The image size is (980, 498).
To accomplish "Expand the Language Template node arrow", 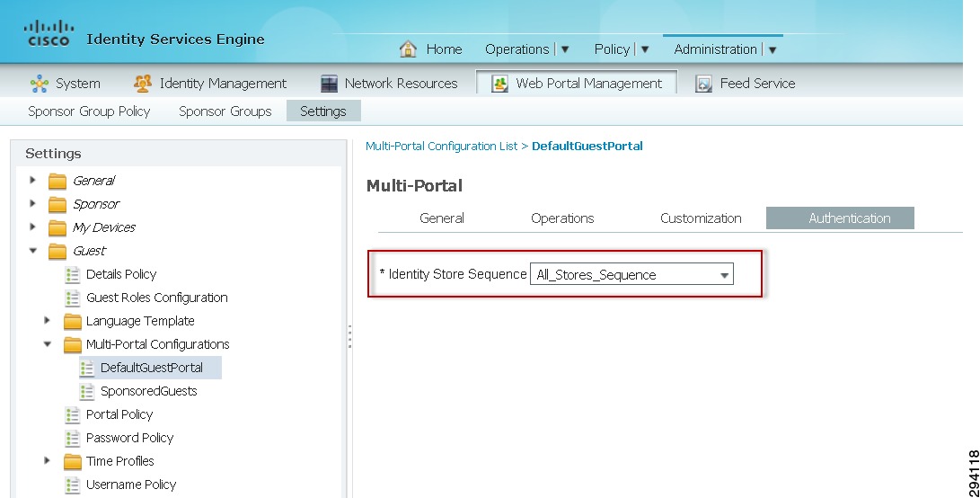I will pos(47,320).
